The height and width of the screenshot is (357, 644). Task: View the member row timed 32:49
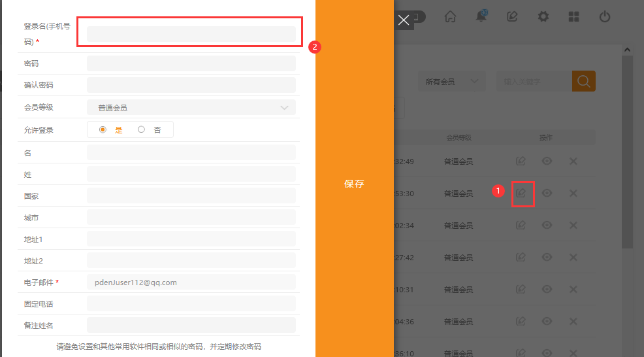pos(547,161)
